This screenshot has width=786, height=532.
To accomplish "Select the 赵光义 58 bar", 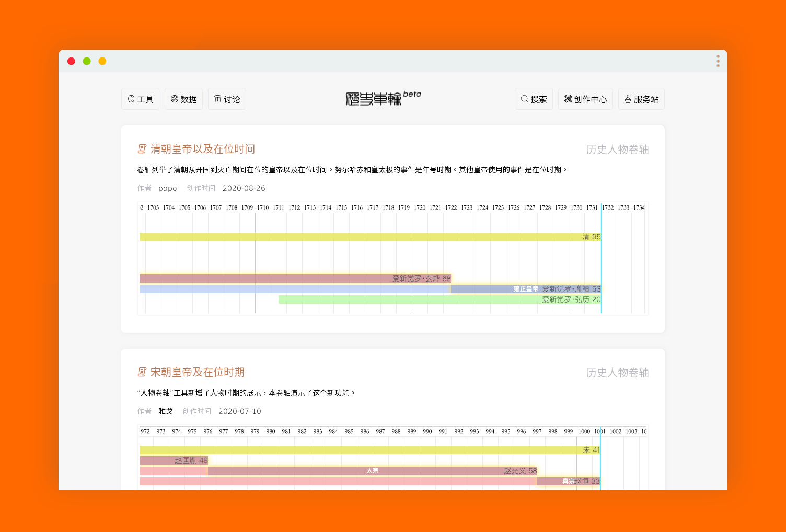I will click(x=373, y=471).
